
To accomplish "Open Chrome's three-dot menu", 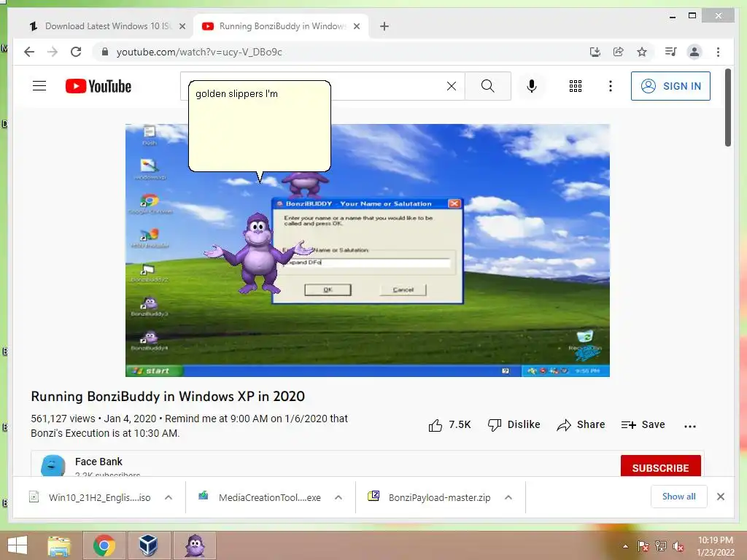I will 718,52.
